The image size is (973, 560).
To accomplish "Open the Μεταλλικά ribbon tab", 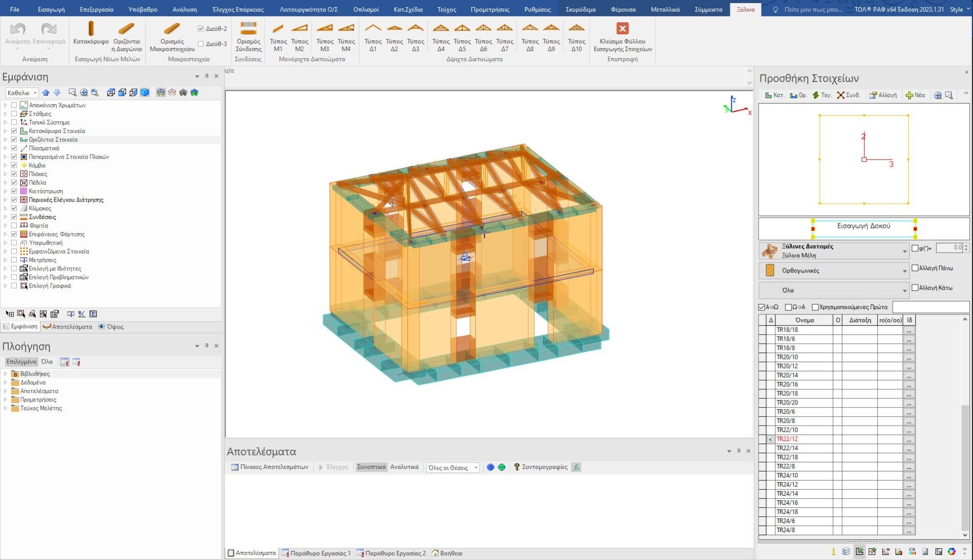I will 665,9.
